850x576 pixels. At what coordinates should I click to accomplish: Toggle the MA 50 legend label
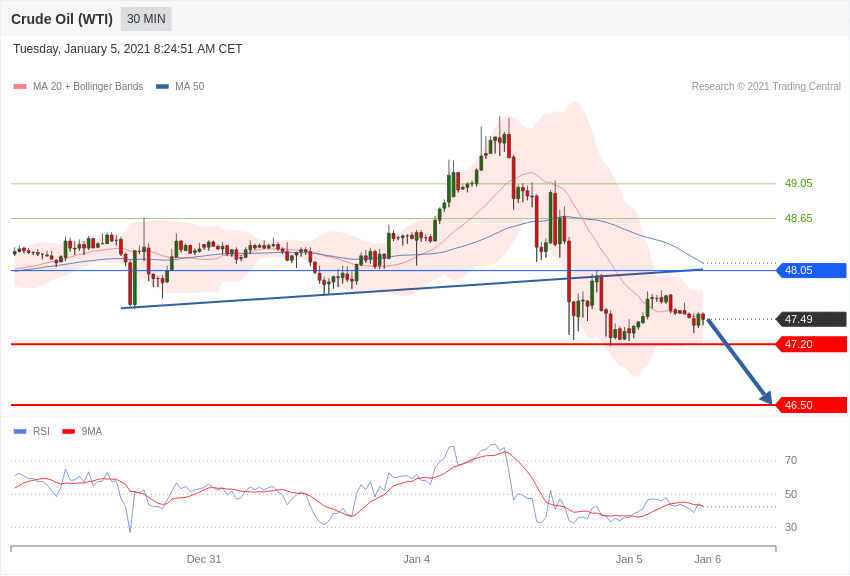pyautogui.click(x=189, y=87)
